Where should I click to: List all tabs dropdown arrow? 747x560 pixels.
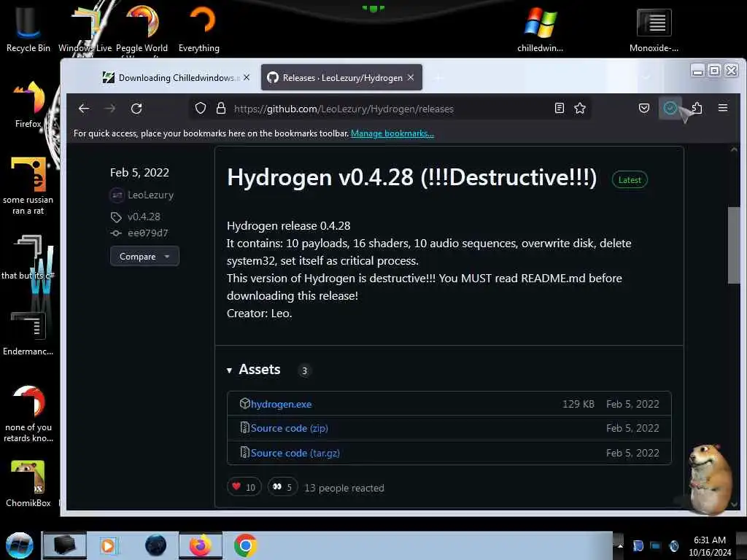646,77
